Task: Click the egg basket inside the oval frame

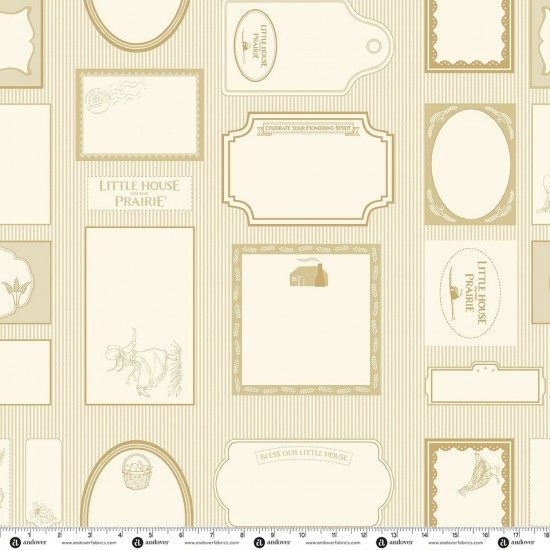Action: click(x=137, y=471)
